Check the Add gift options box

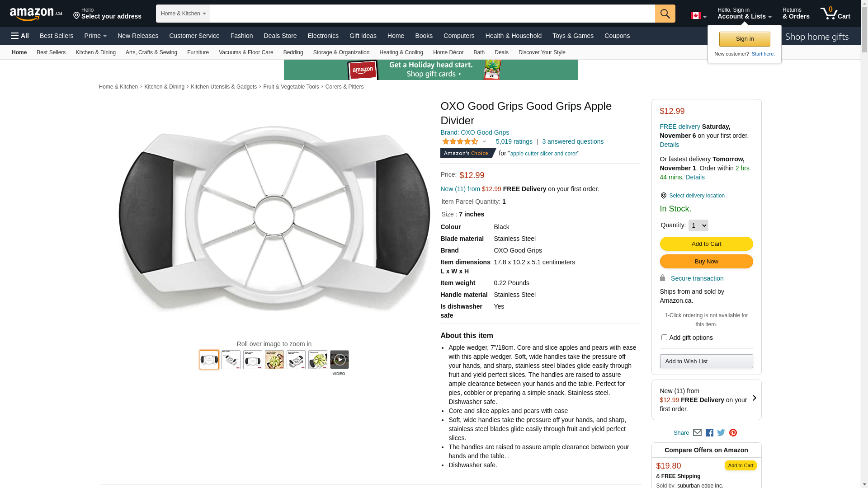664,338
